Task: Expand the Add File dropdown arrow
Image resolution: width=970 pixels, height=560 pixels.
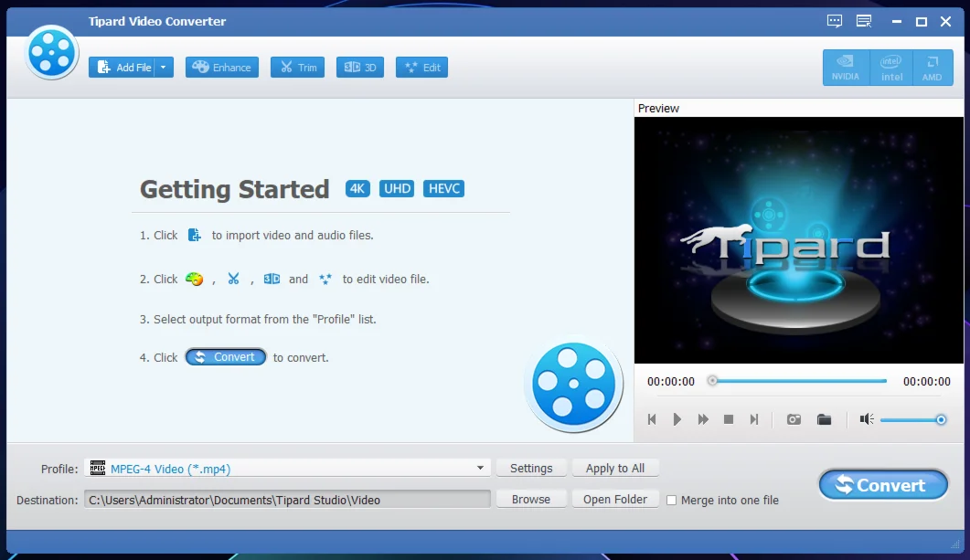Action: point(164,68)
